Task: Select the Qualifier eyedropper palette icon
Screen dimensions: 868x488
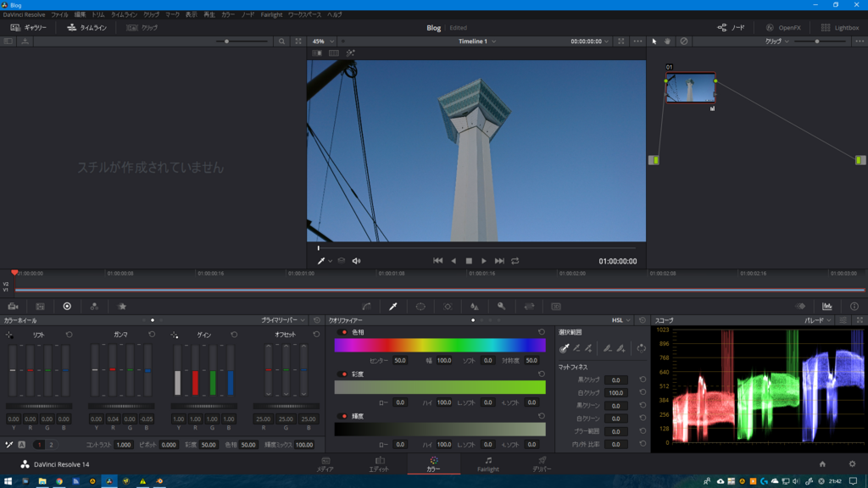Action: tap(393, 307)
